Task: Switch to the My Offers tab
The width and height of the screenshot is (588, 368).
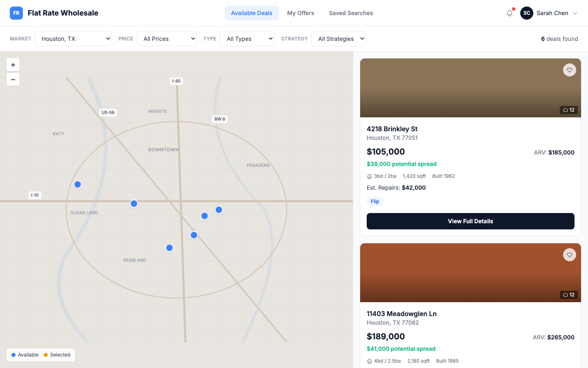Action: click(x=301, y=13)
